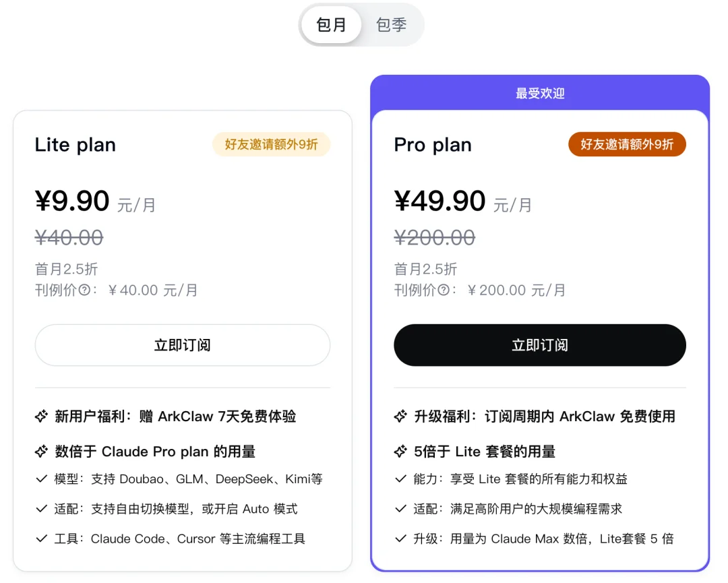Click the Pro plan title
728x583 pixels.
click(x=432, y=145)
